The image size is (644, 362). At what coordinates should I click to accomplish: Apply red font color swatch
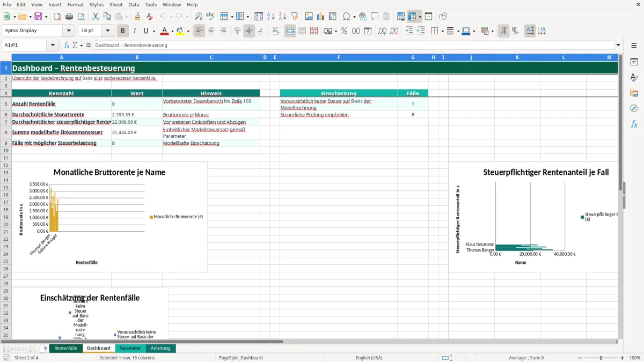pos(165,31)
